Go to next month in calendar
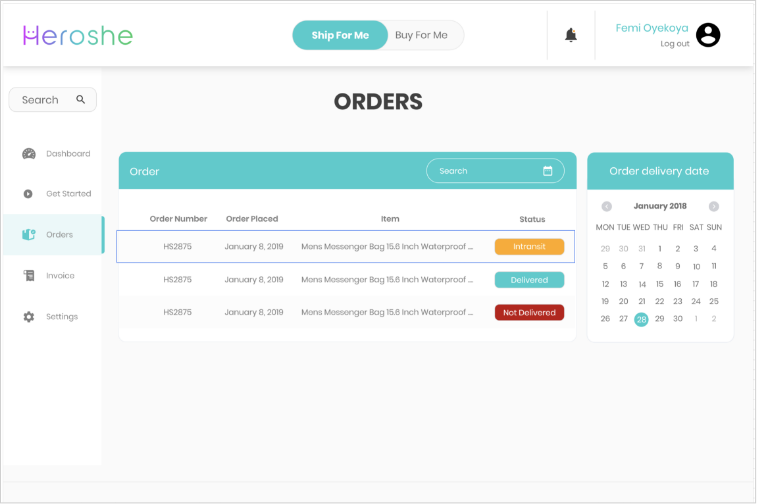The image size is (757, 504). pos(714,207)
